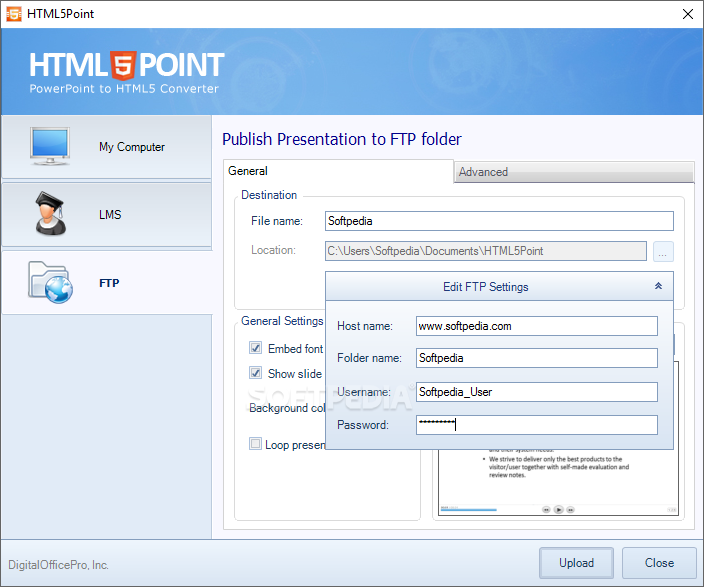Switch to the General tab

pyautogui.click(x=338, y=171)
